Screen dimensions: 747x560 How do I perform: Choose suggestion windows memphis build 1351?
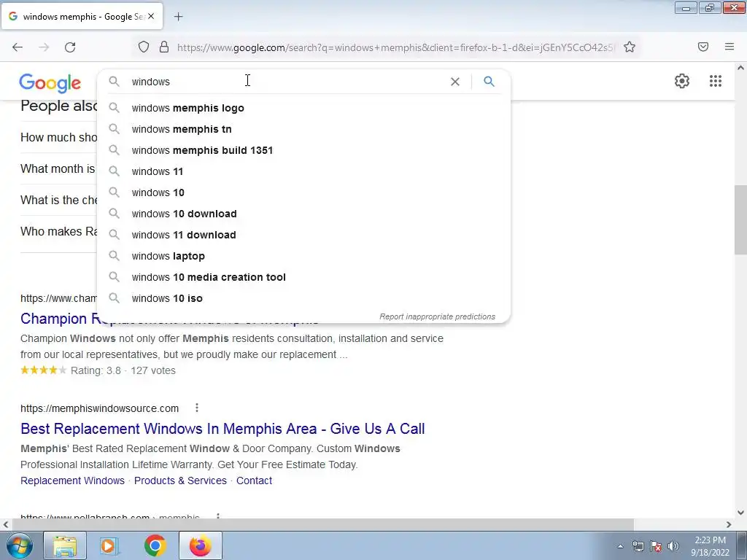303,150
